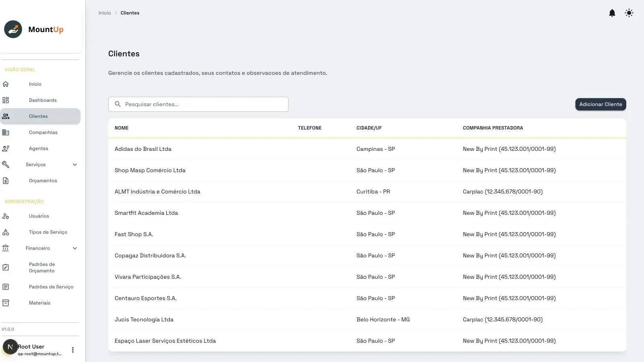644x362 pixels.
Task: Open the Espaço Laser Serviços Estéticos Ltda row
Action: click(x=367, y=341)
